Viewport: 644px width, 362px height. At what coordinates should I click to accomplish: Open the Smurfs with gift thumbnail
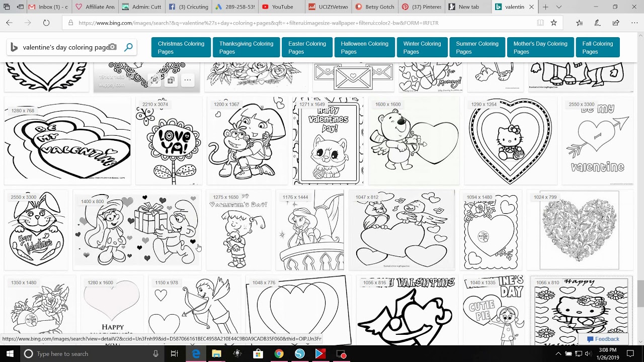[137, 230]
